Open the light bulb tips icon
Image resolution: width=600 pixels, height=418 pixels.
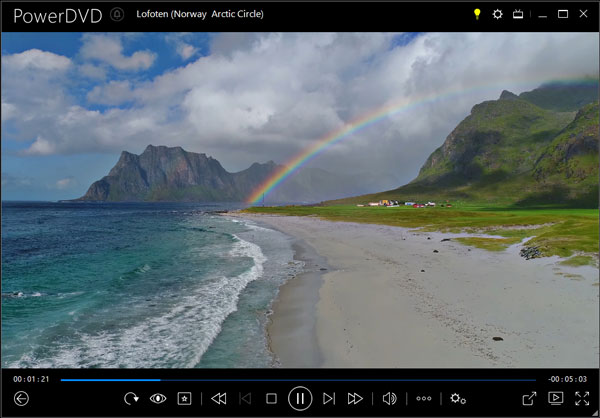click(x=477, y=14)
